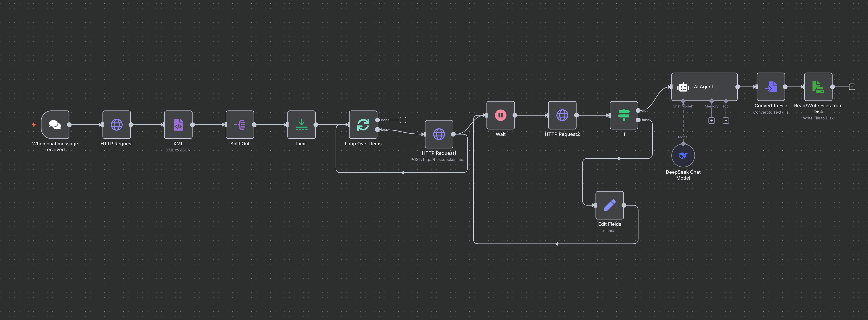Viewport: 868px width, 320px height.
Task: Click the Limit node icon
Action: (301, 125)
